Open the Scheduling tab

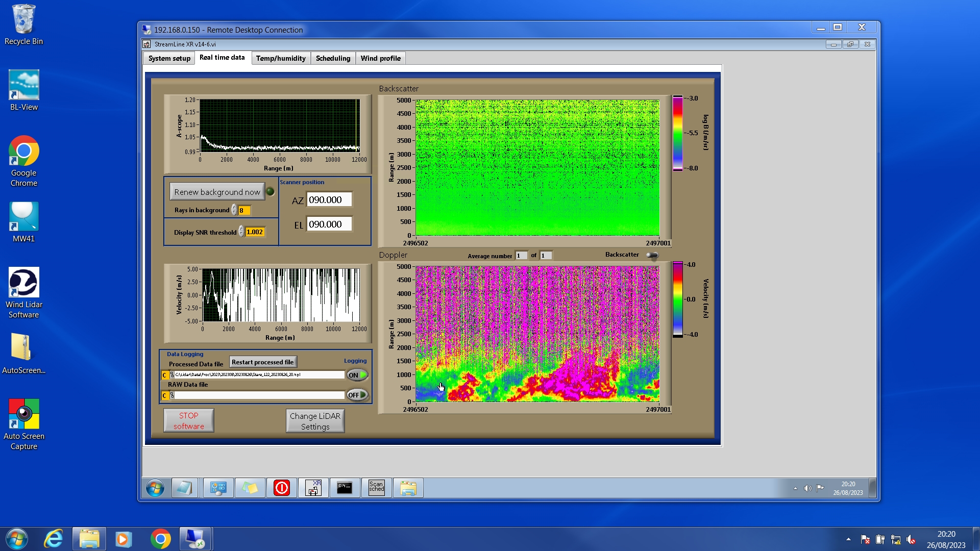tap(333, 58)
